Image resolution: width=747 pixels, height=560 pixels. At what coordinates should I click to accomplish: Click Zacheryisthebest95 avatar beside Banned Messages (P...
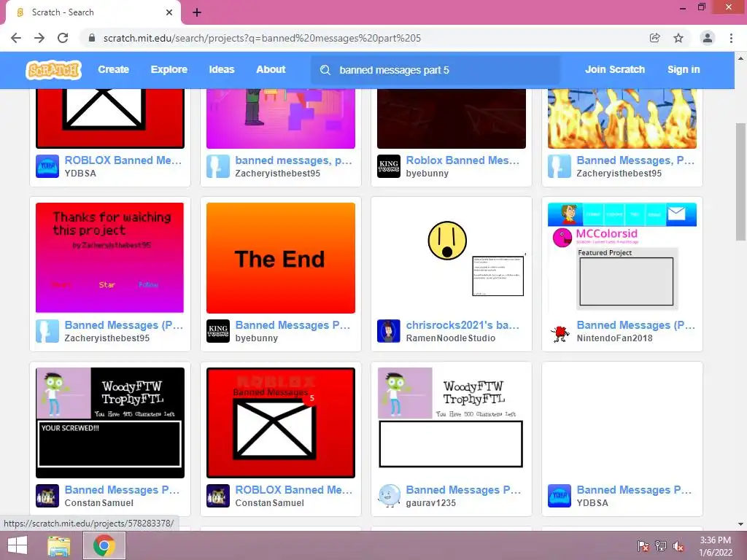coord(47,331)
